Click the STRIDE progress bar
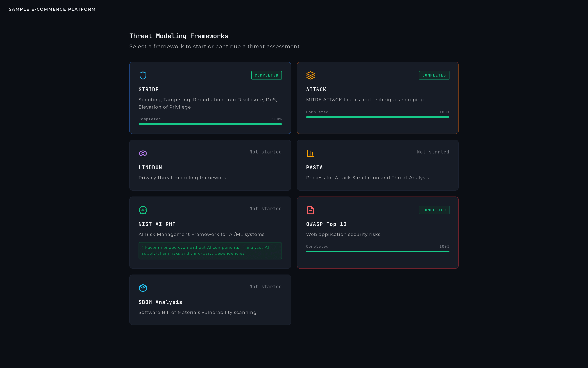588x368 pixels. [210, 124]
